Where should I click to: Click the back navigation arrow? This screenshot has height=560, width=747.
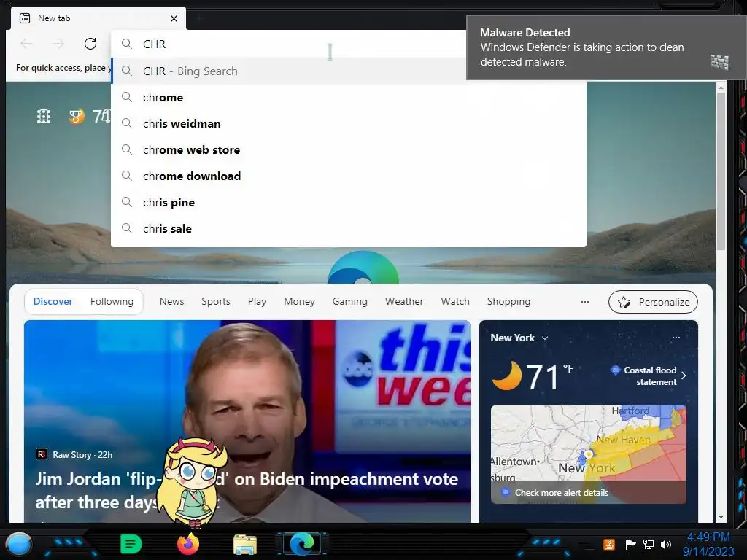pyautogui.click(x=27, y=44)
